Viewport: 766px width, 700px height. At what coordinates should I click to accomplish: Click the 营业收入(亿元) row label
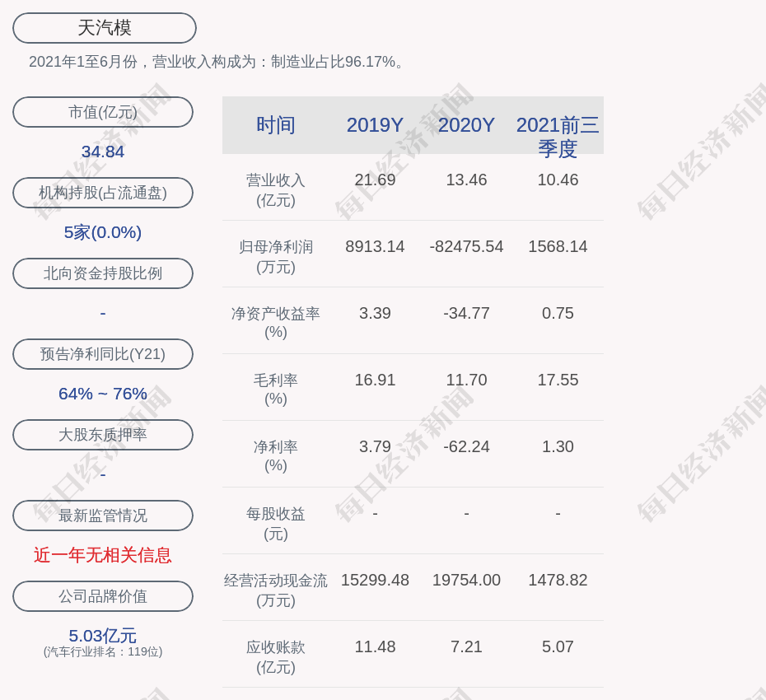coord(276,190)
